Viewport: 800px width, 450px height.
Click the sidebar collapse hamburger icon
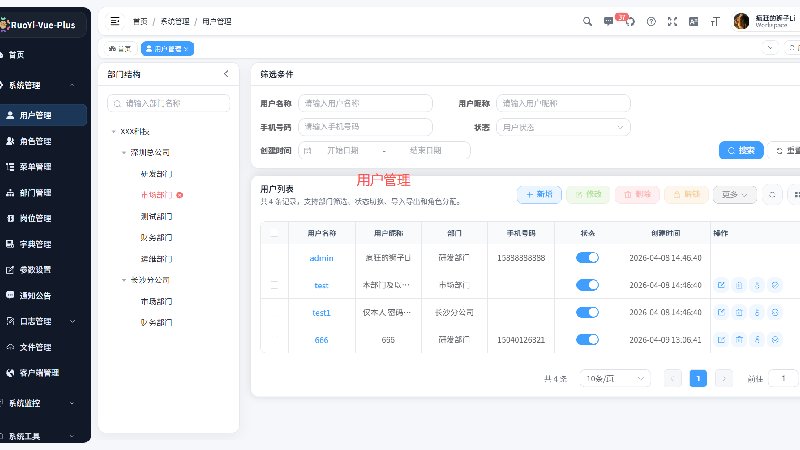click(115, 21)
